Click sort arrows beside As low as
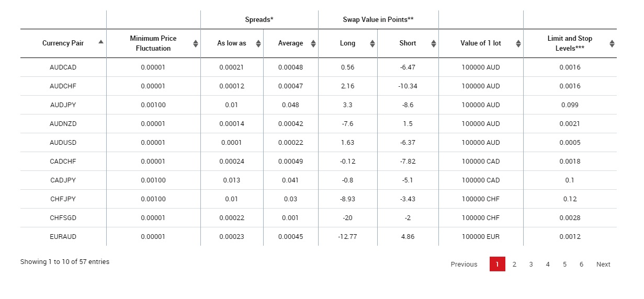The image size is (644, 299). pos(258,44)
